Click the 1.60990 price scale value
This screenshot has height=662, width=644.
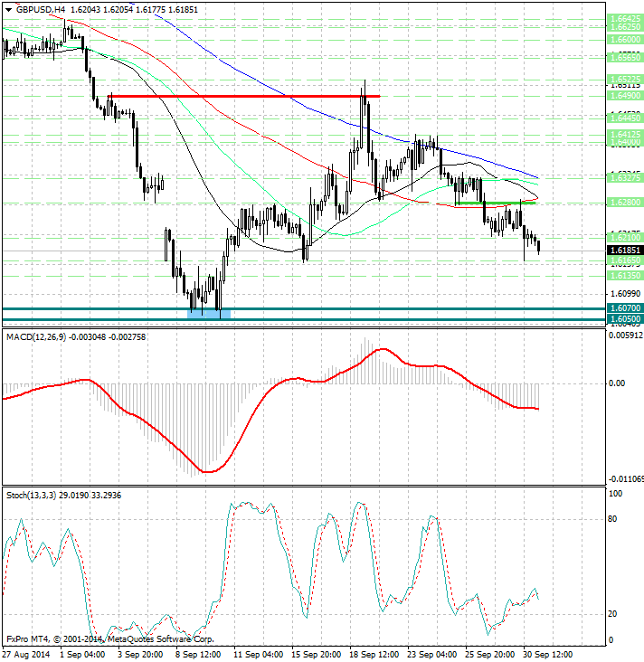click(x=625, y=293)
